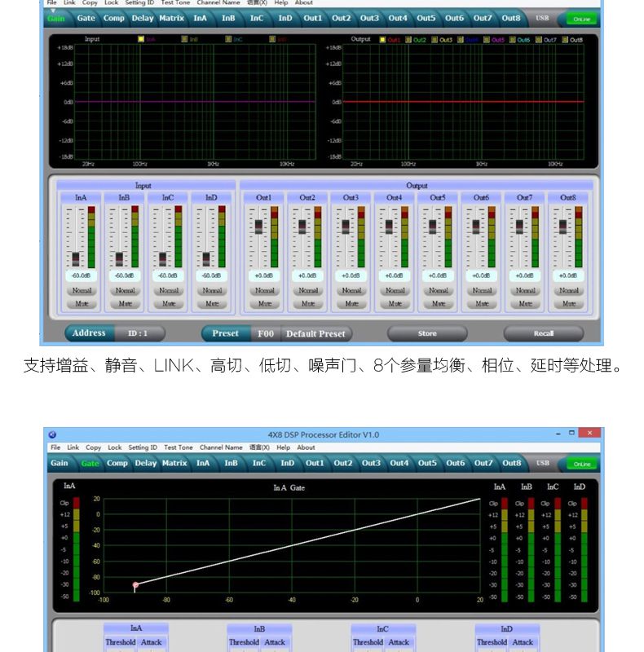This screenshot has height=652, width=644.
Task: Toggle the InB checkbox in the Input graph legend
Action: coord(184,39)
